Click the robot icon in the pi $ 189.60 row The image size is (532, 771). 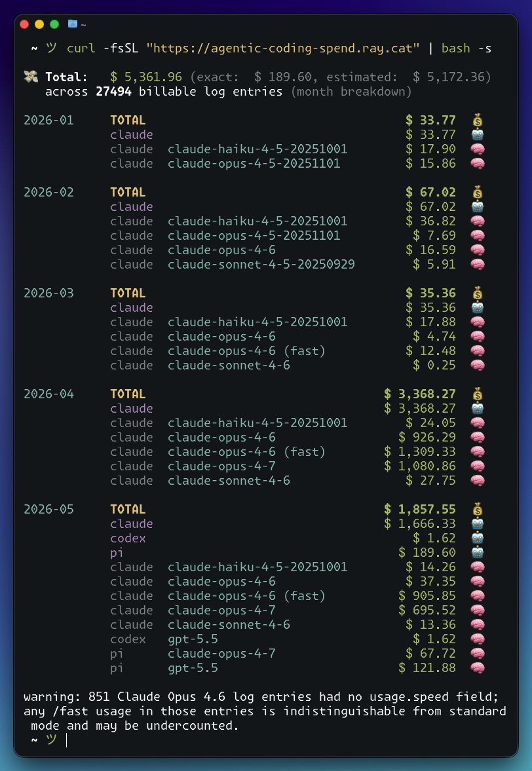(x=478, y=553)
